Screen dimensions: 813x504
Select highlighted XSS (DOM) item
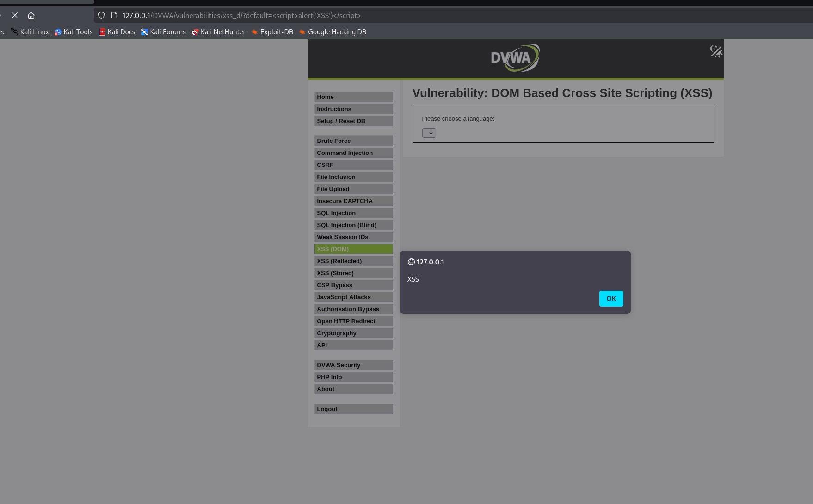pos(354,249)
